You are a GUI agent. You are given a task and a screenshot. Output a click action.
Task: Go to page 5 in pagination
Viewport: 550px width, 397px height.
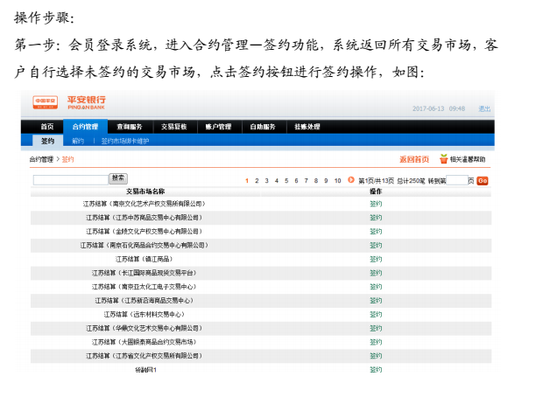pos(286,181)
